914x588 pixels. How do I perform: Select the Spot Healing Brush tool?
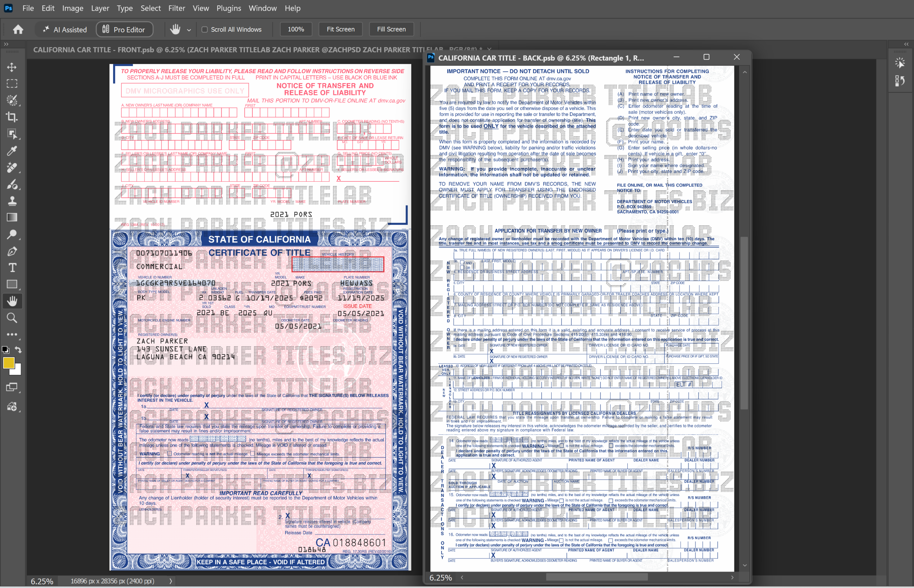(x=12, y=167)
